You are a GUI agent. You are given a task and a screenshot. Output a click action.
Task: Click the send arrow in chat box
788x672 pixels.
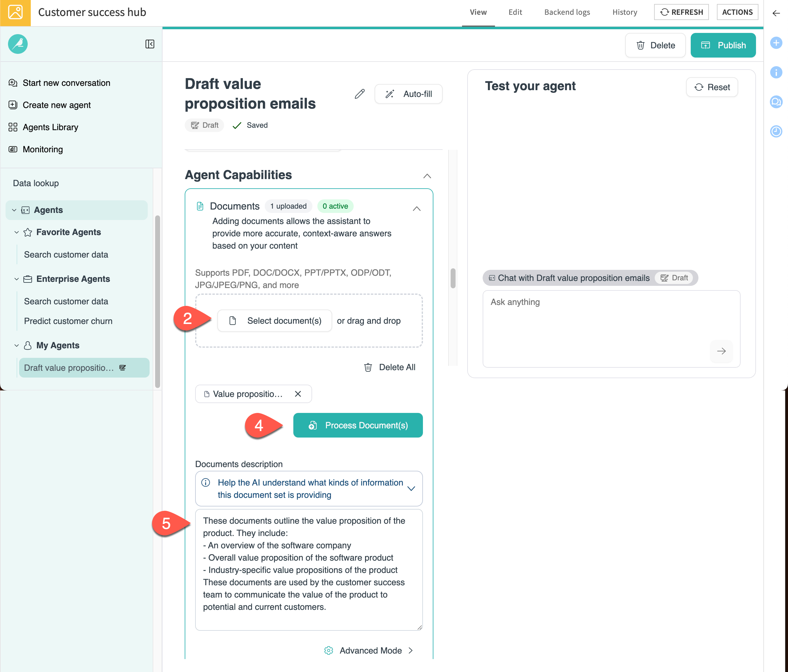[x=721, y=351]
